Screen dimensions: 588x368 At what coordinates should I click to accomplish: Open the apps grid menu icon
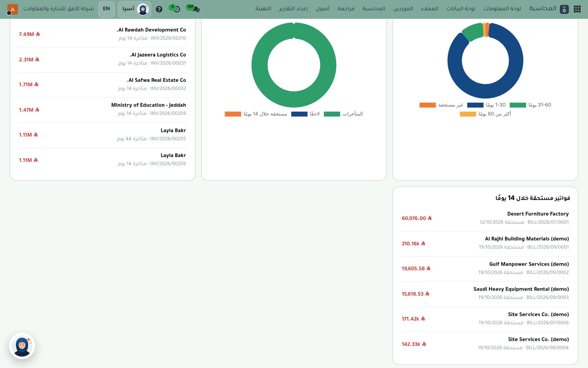(577, 9)
